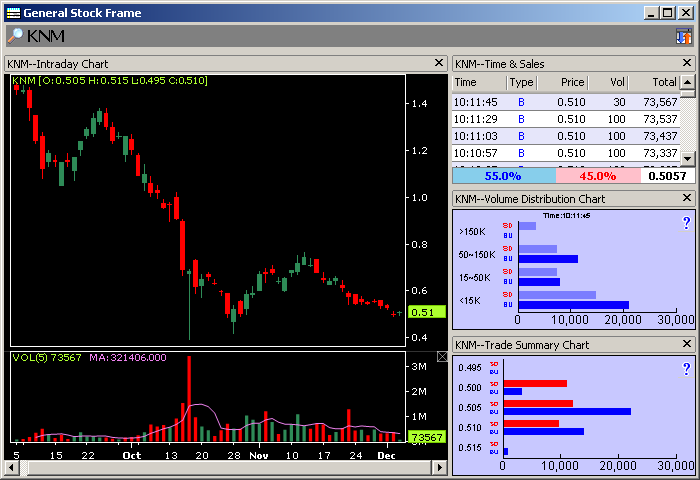The width and height of the screenshot is (700, 480).
Task: Maximize the General Stock Frame window
Action: 668,13
